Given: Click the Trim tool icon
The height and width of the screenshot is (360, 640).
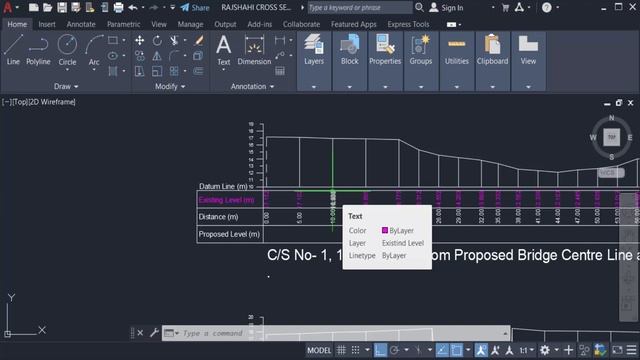Looking at the screenshot, I should pos(174,40).
